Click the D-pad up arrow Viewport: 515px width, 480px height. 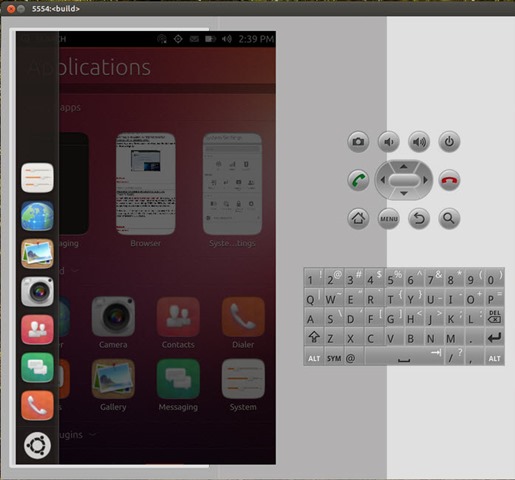coord(404,166)
